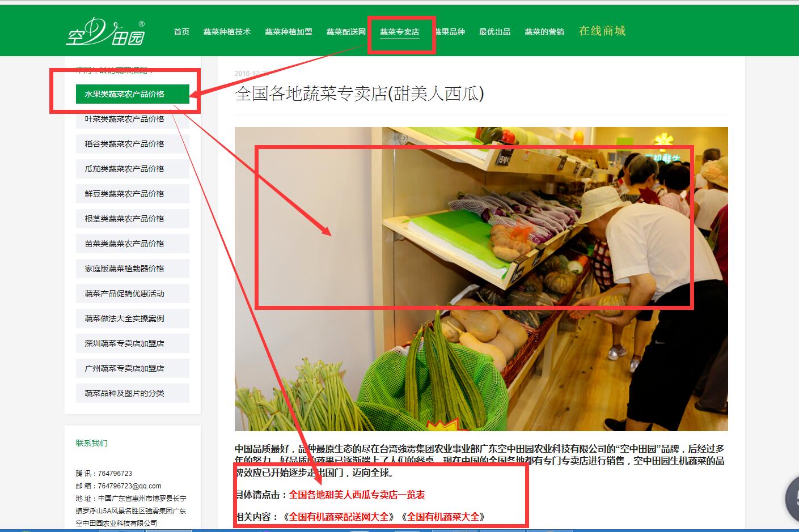Screen dimensions: 799x532
Task: Click the 全国各地甜美人西瓜专卖店一览表 link
Action: point(357,495)
